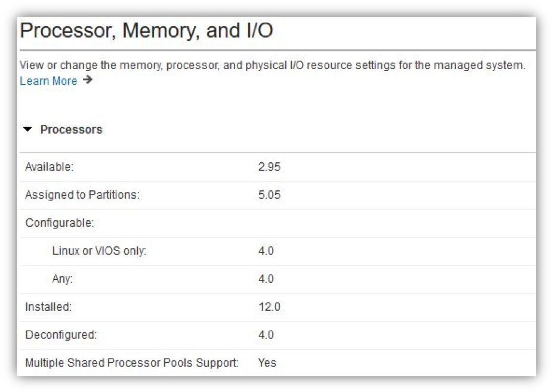Click the Linux or VIOS only label
The height and width of the screenshot is (392, 552).
[x=99, y=251]
